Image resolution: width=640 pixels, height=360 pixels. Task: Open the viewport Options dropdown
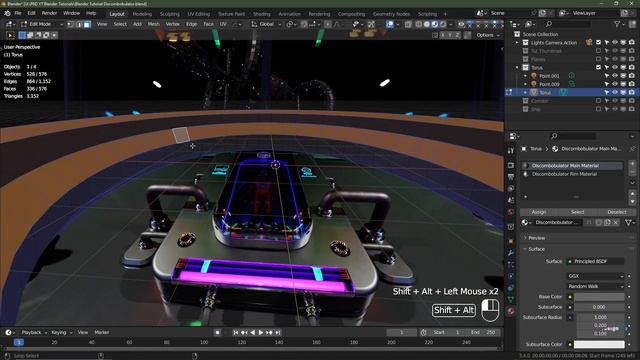487,35
